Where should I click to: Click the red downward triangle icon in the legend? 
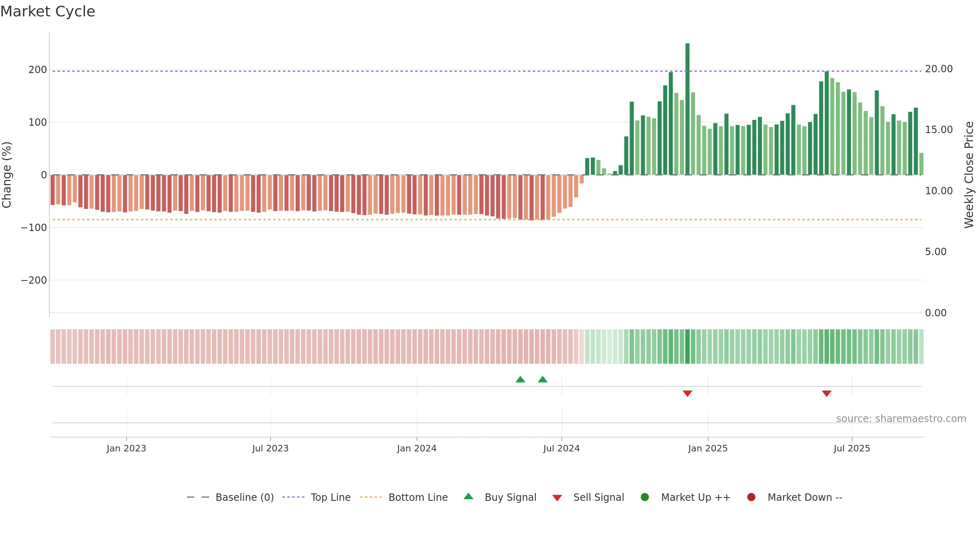click(557, 498)
